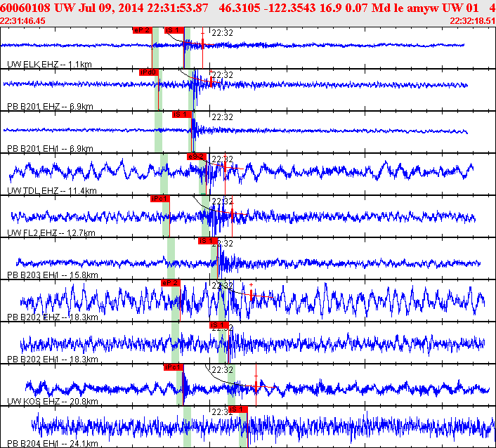The width and height of the screenshot is (496, 448).
Task: Click the 'UW ELK EHZ -- 1.1km' station label
Action: 49,65
